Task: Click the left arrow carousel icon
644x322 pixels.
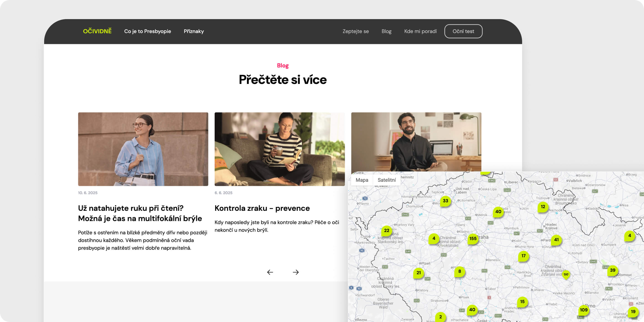Action: [x=270, y=272]
